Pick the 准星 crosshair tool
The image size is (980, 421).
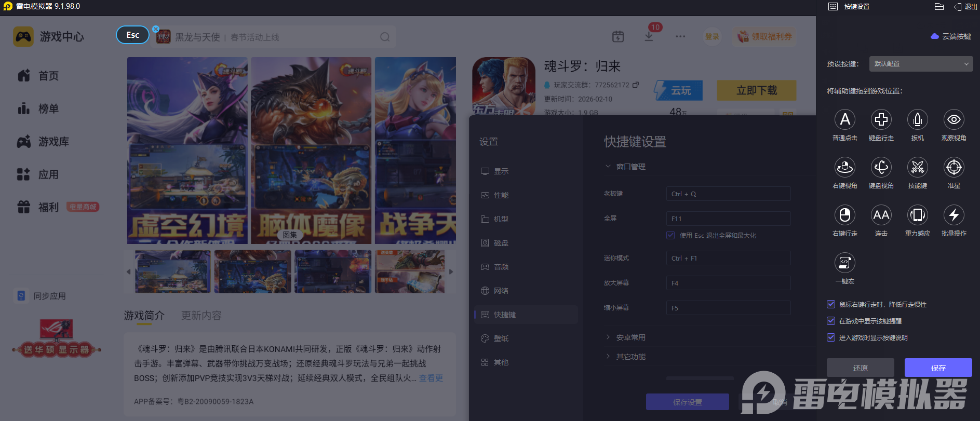[x=954, y=167]
